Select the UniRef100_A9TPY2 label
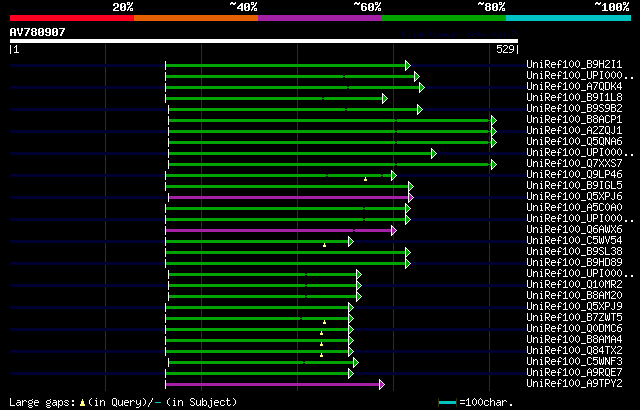Image resolution: width=640 pixels, height=410 pixels. [574, 384]
